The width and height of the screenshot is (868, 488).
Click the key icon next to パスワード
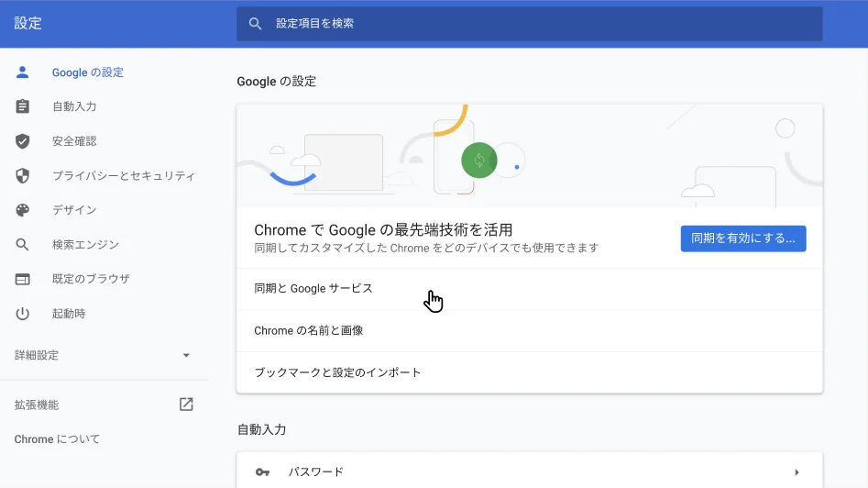coord(263,472)
